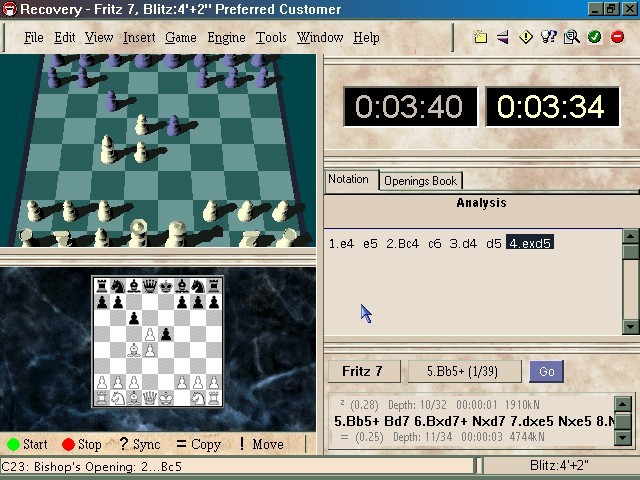
Task: Click the red Stop circle icon
Action: 68,444
